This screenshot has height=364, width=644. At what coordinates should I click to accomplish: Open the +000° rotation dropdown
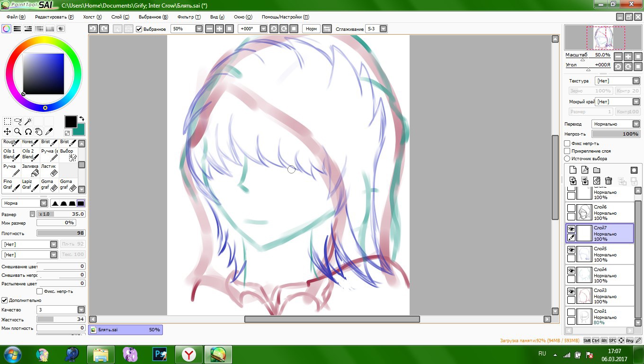click(264, 29)
